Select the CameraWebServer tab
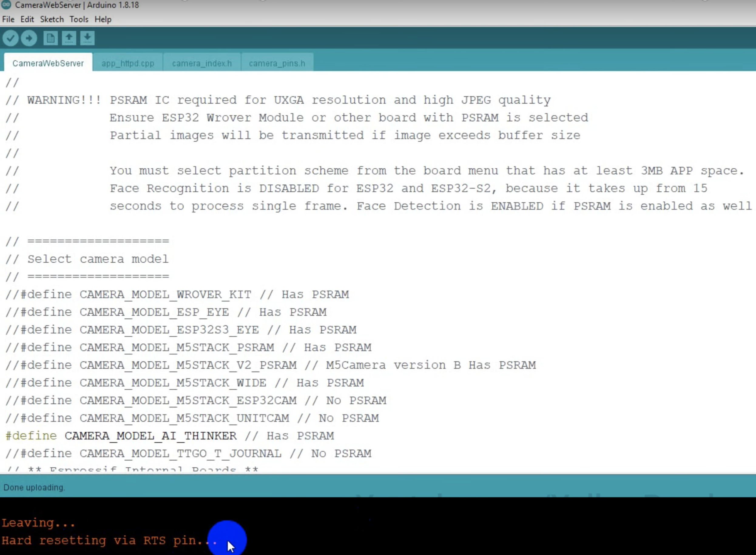This screenshot has width=756, height=555. click(x=48, y=63)
